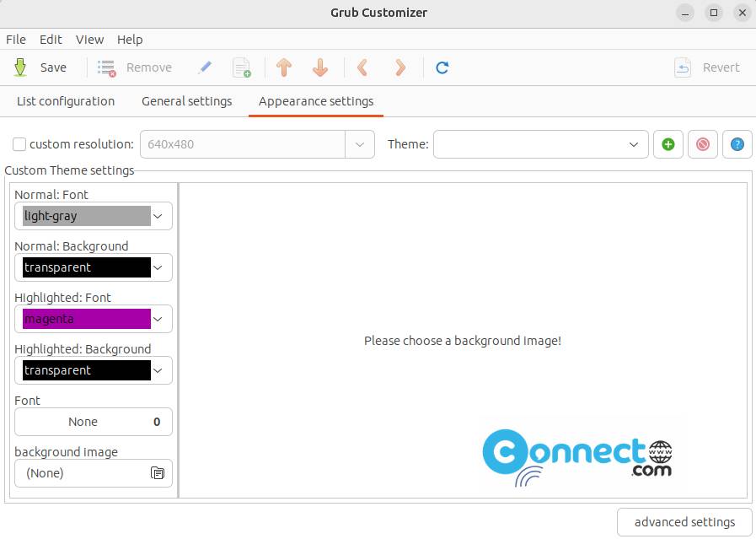This screenshot has width=756, height=539.
Task: Click the light-gray color swatch
Action: click(x=87, y=216)
